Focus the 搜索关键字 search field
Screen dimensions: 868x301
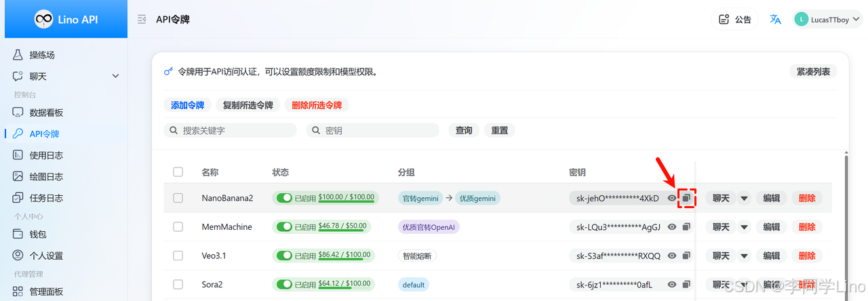(x=231, y=130)
